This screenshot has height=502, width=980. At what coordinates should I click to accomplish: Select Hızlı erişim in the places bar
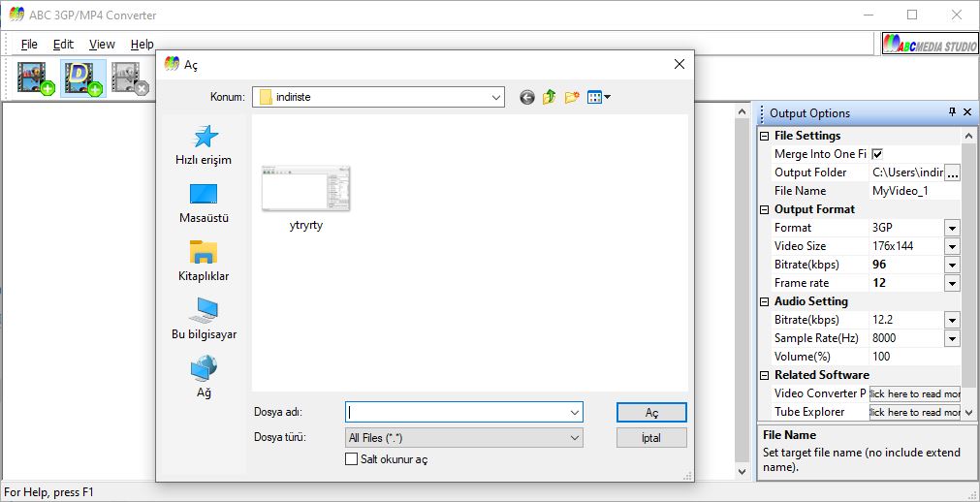pyautogui.click(x=204, y=145)
